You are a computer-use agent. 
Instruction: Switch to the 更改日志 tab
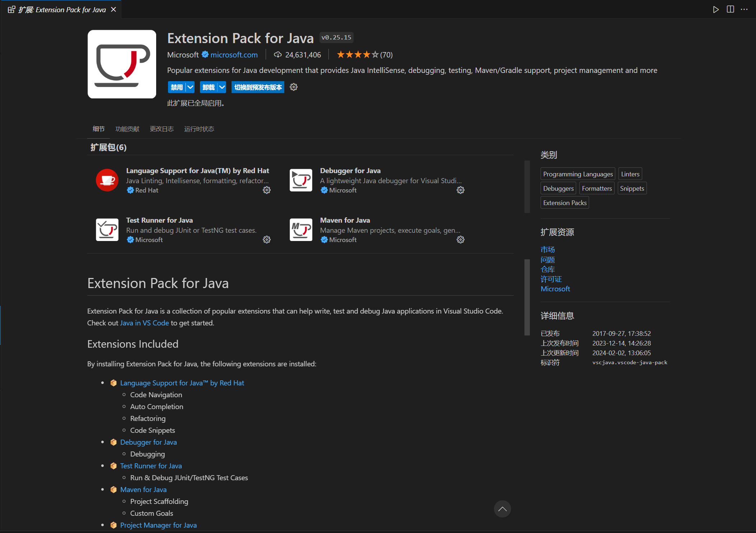[162, 129]
